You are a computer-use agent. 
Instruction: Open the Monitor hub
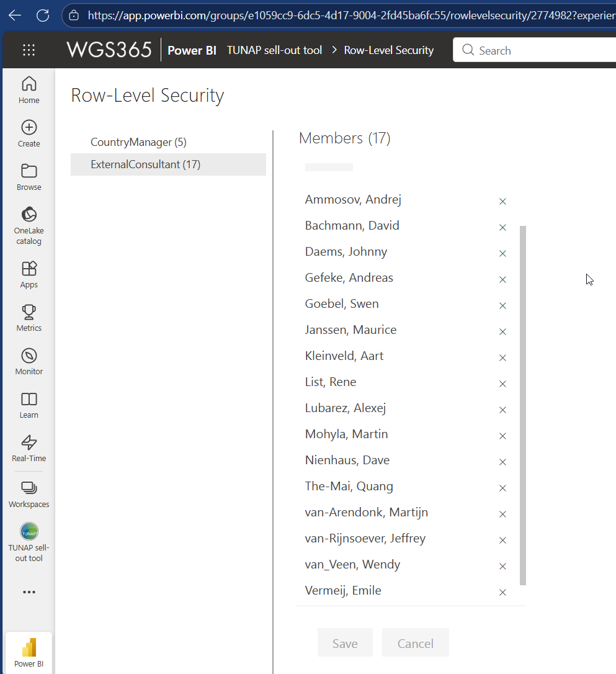tap(29, 361)
